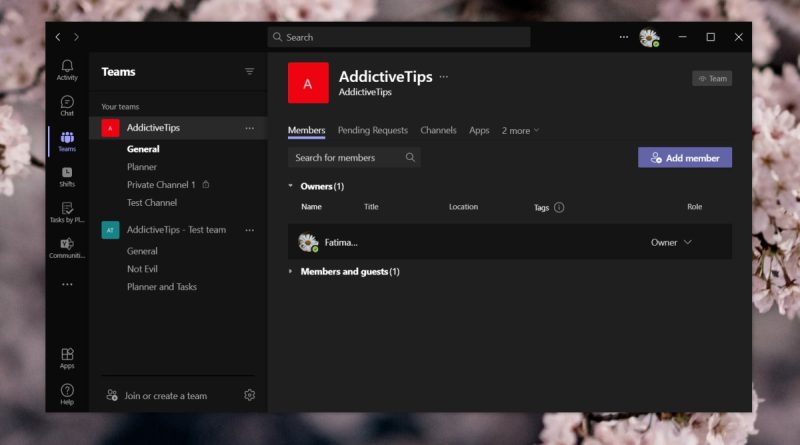This screenshot has width=800, height=445.
Task: Open the Test Channel
Action: click(152, 203)
